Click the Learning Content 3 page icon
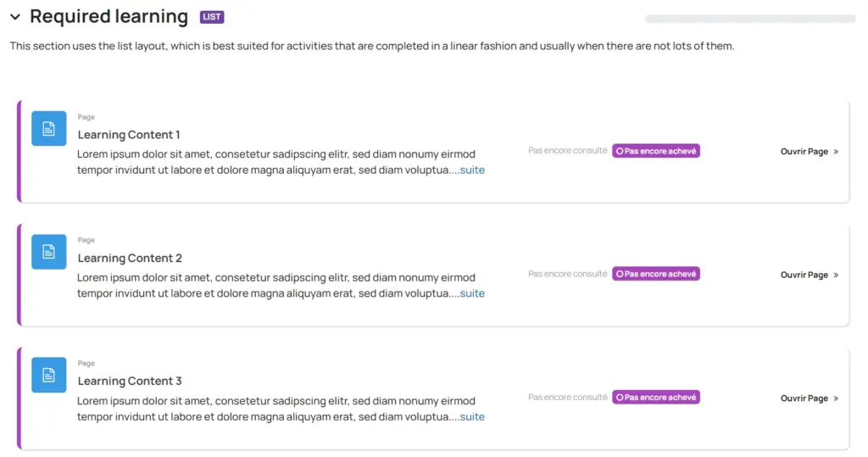The height and width of the screenshot is (457, 868). [x=48, y=375]
